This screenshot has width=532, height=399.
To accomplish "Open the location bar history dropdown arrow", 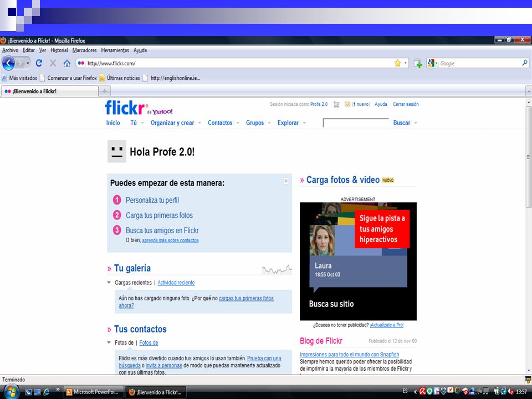I will (x=406, y=63).
